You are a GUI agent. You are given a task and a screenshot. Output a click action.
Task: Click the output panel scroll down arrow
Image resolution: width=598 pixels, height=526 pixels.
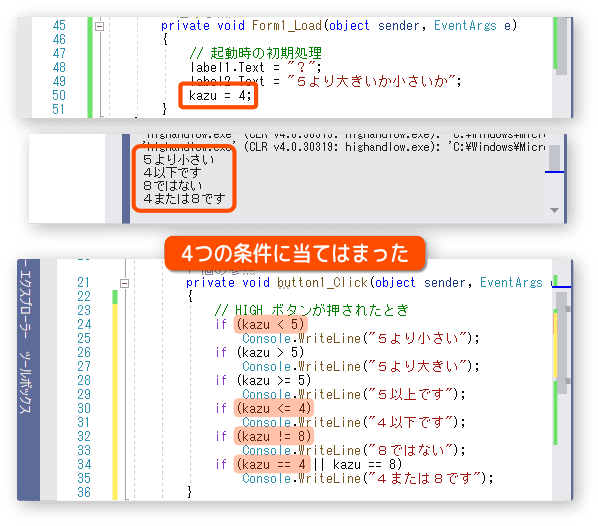coord(555,210)
